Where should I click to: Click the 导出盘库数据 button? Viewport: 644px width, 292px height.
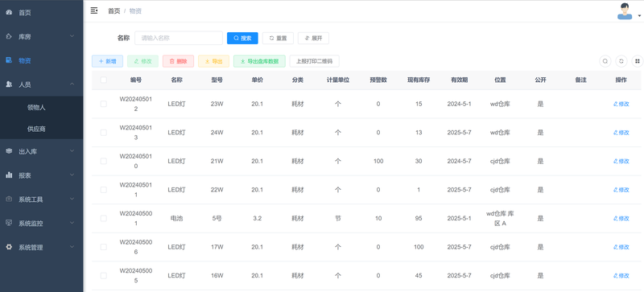click(259, 61)
